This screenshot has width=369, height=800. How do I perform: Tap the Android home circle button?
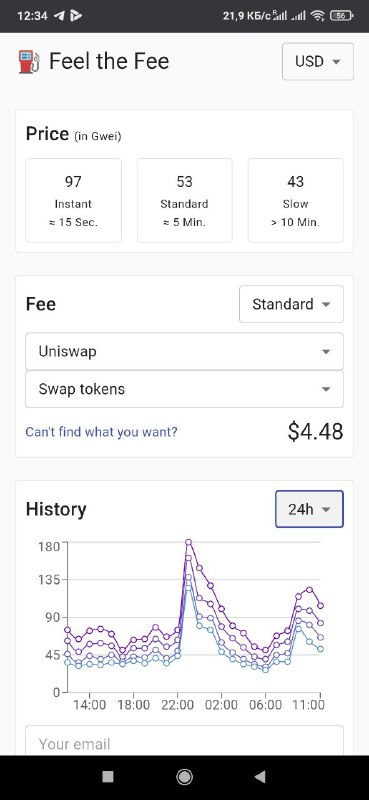[184, 777]
